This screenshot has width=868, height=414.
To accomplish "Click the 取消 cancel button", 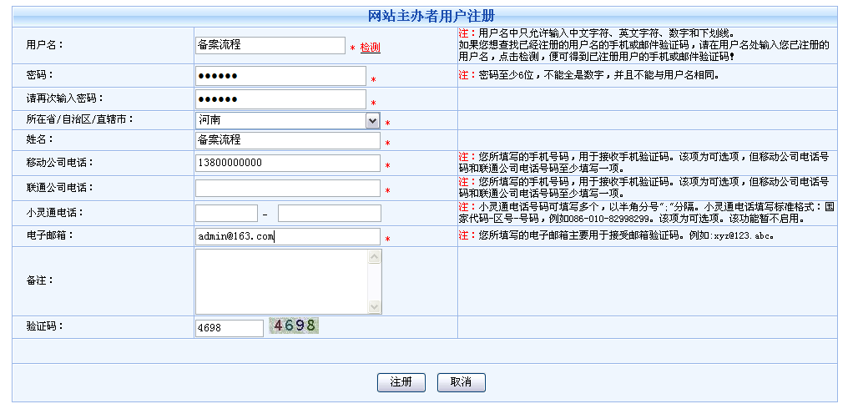I will (461, 382).
